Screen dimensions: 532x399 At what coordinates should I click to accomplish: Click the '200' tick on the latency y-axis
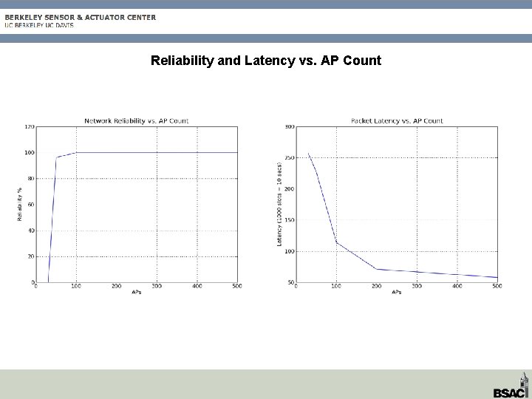(x=290, y=189)
